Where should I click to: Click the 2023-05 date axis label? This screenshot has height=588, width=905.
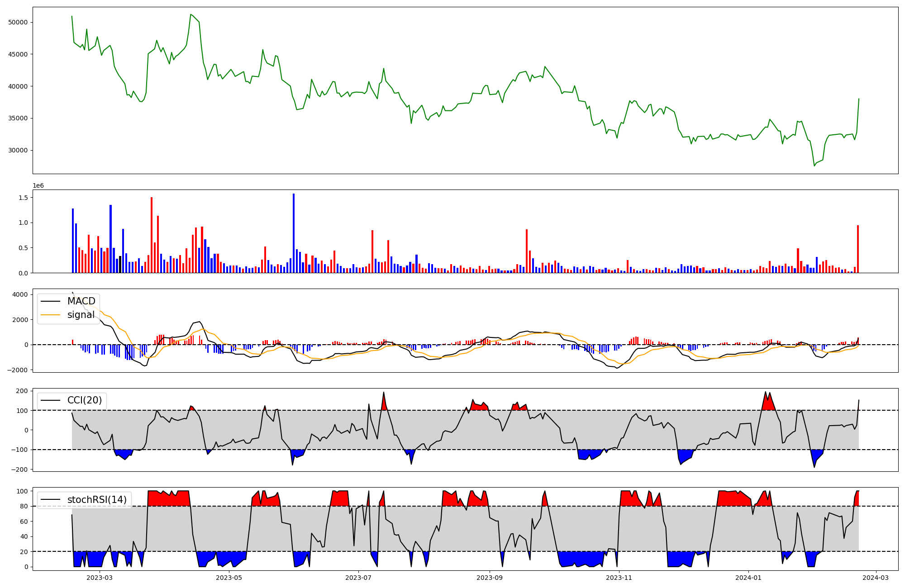(229, 578)
